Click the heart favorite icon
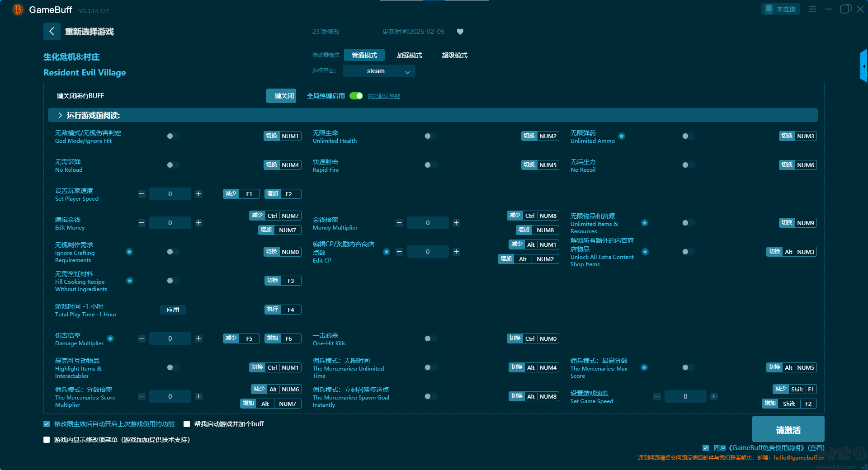This screenshot has width=868, height=470. click(x=460, y=32)
